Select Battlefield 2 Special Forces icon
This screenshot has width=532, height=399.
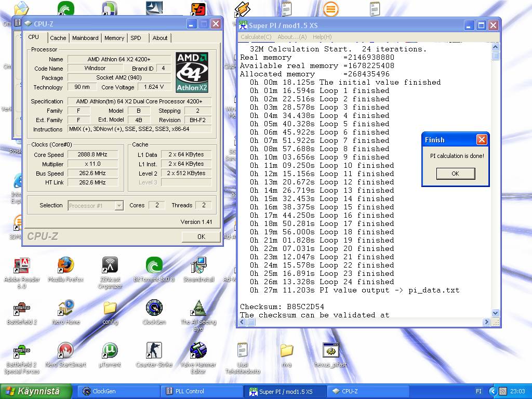(22, 351)
